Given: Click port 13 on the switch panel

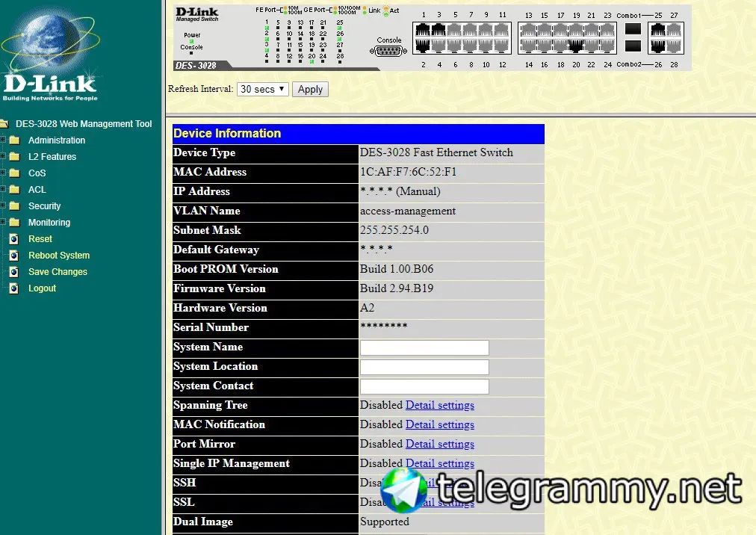Looking at the screenshot, I should (x=528, y=31).
